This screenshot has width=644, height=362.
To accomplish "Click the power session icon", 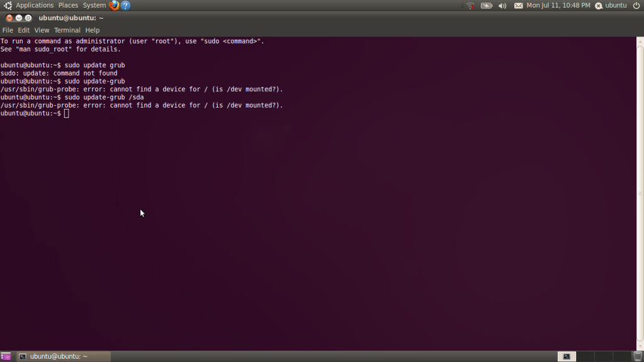I will 636,5.
